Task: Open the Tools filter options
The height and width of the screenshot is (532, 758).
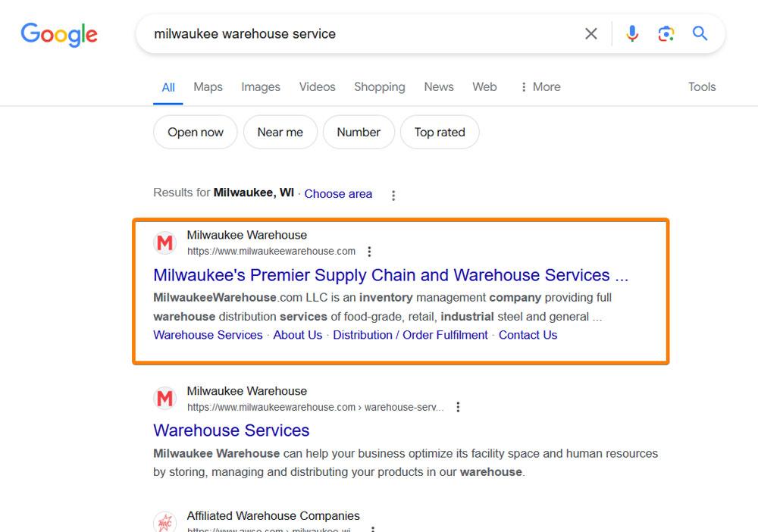Action: pos(702,87)
